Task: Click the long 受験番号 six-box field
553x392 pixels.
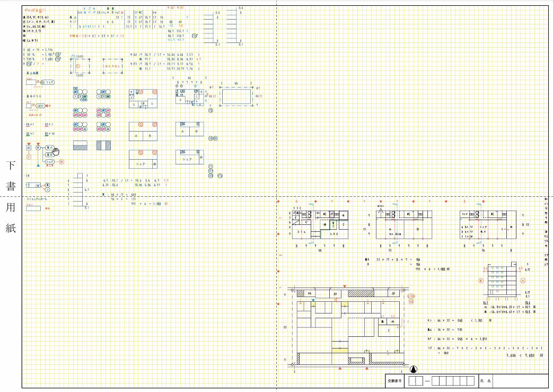Action: pyautogui.click(x=453, y=381)
